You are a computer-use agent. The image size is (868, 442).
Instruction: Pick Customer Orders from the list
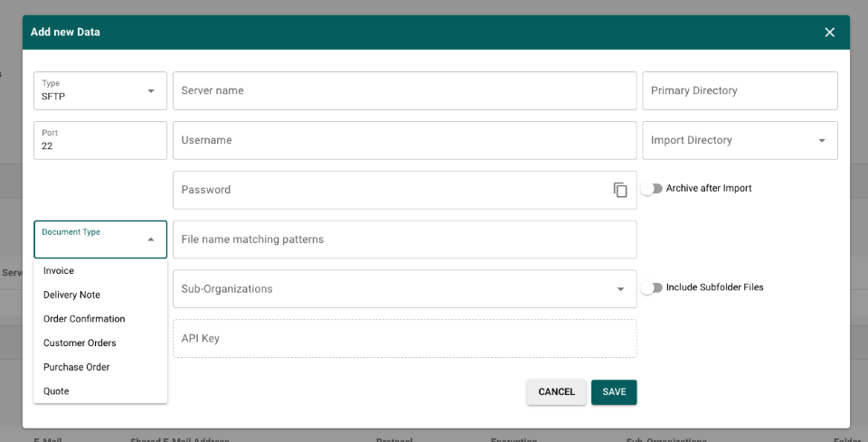(80, 343)
